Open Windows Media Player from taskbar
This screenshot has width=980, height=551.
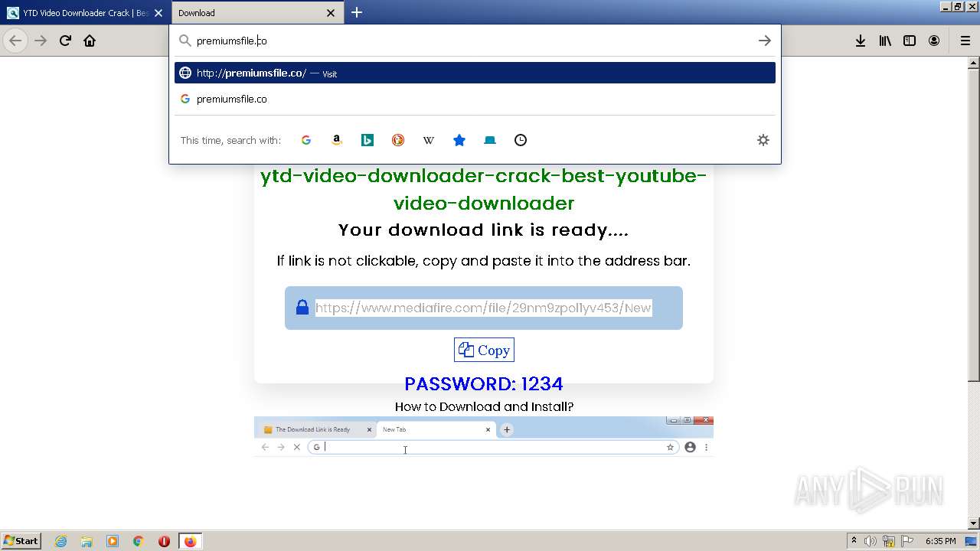tap(113, 541)
